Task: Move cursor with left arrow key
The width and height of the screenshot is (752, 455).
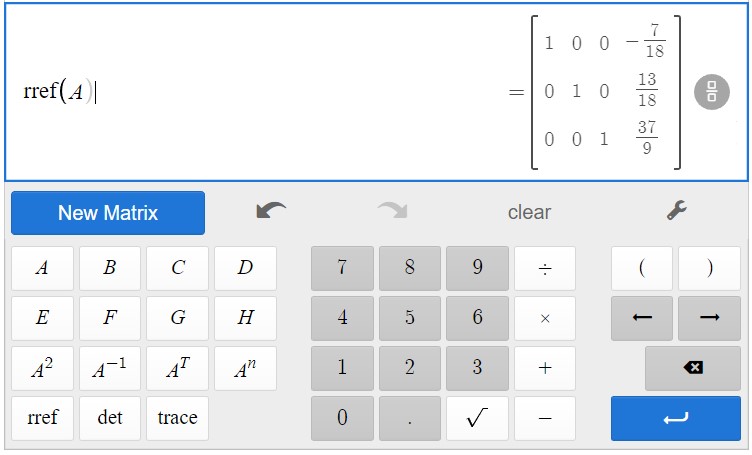Action: tap(642, 318)
